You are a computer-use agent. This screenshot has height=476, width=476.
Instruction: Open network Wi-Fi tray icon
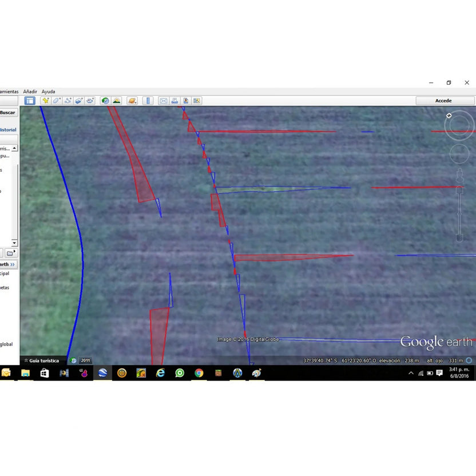click(421, 373)
